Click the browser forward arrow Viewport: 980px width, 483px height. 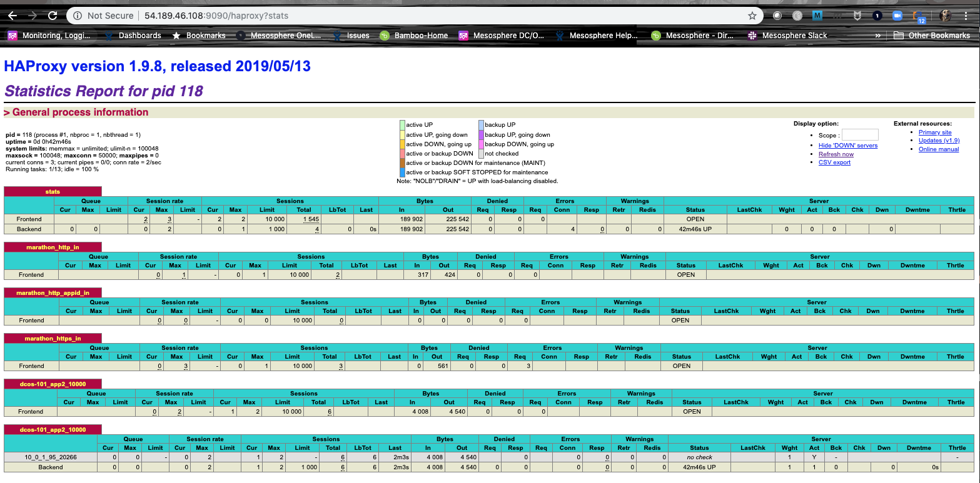coord(33,16)
